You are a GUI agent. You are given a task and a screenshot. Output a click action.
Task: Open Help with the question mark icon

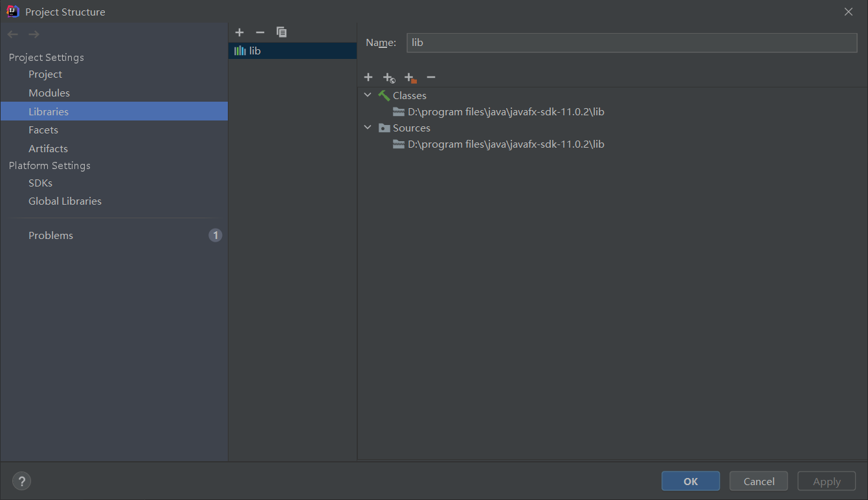click(21, 481)
